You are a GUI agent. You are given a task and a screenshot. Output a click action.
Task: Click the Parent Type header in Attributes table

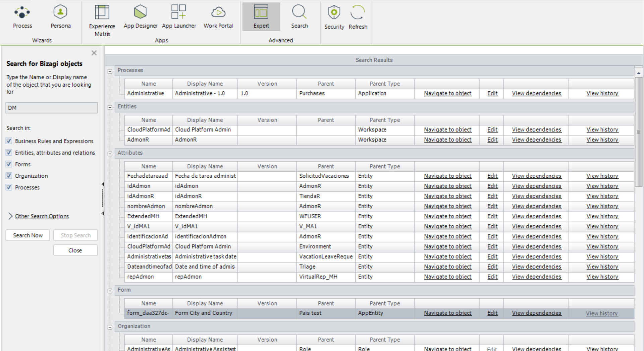tap(385, 166)
